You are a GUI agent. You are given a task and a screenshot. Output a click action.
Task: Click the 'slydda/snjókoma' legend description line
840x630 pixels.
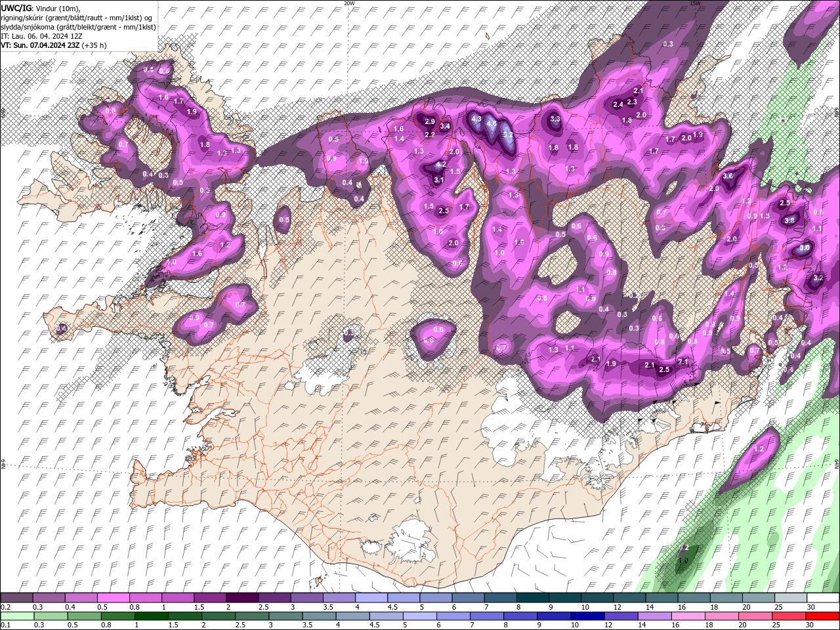(78, 27)
